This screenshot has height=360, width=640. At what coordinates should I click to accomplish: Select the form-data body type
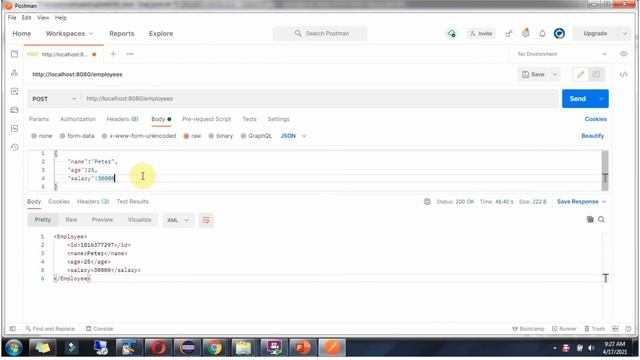[x=77, y=136]
